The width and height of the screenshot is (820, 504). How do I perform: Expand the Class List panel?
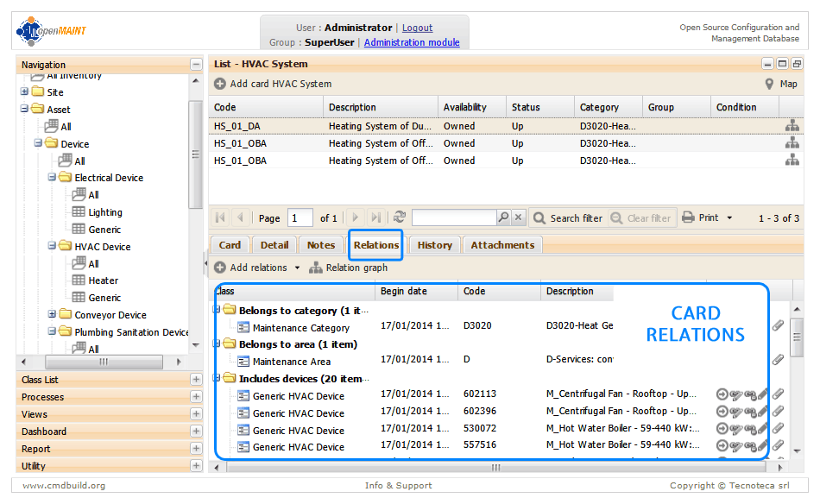point(197,380)
